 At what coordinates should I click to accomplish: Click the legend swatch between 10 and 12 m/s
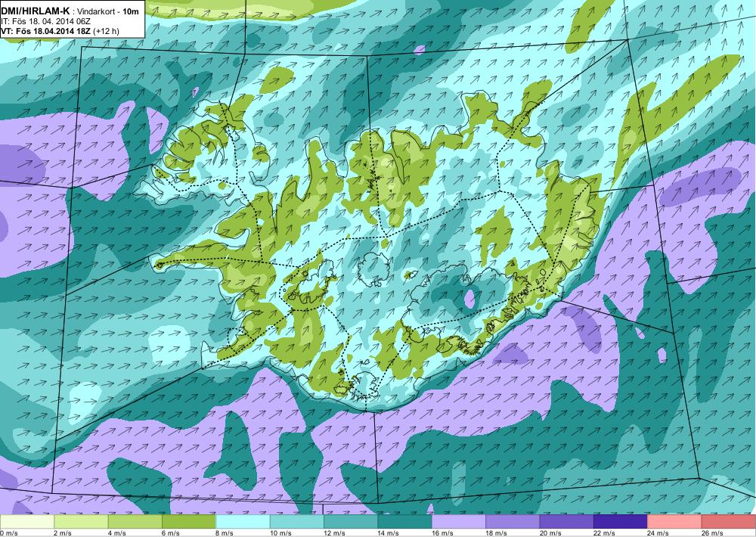click(x=297, y=521)
